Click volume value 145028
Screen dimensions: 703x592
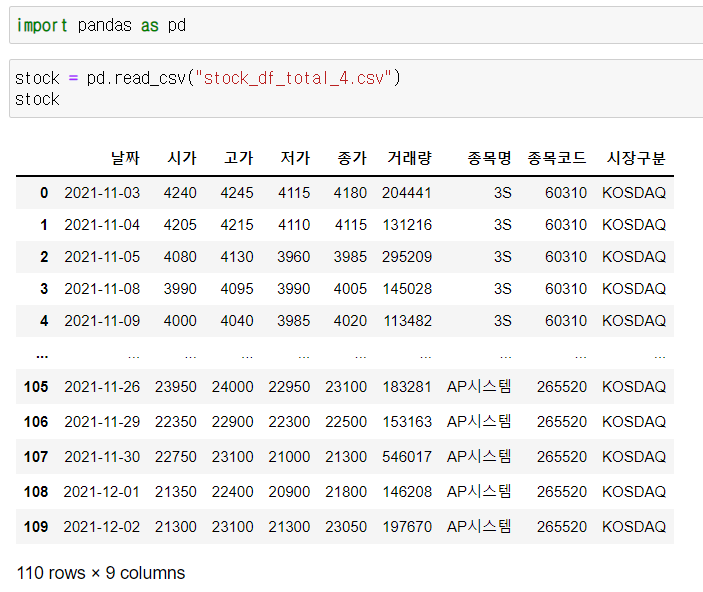coord(407,289)
